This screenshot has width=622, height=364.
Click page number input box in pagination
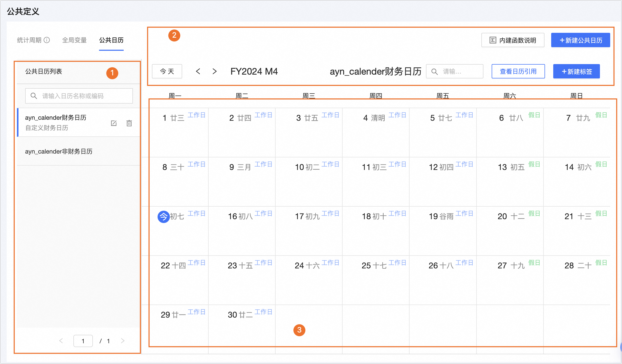83,341
